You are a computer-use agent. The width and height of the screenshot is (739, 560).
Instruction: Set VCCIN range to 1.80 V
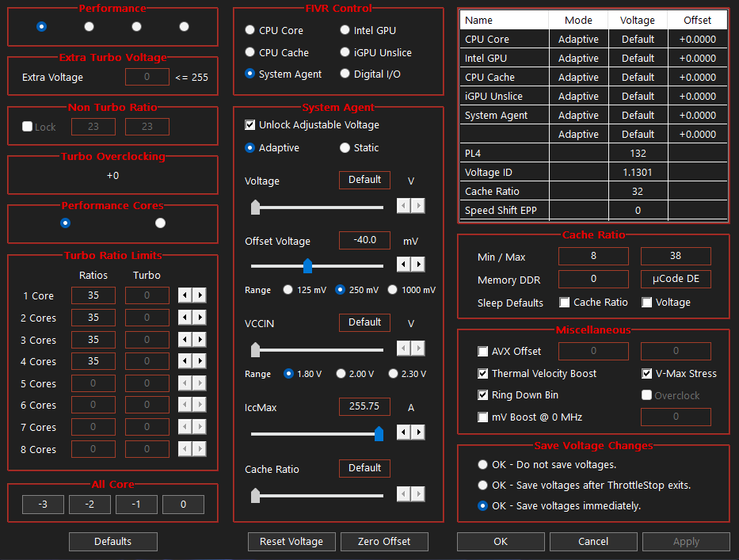(288, 373)
